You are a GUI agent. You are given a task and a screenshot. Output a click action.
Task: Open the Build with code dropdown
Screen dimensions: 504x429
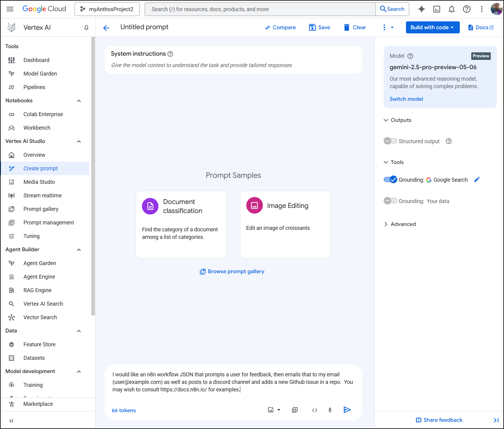432,27
